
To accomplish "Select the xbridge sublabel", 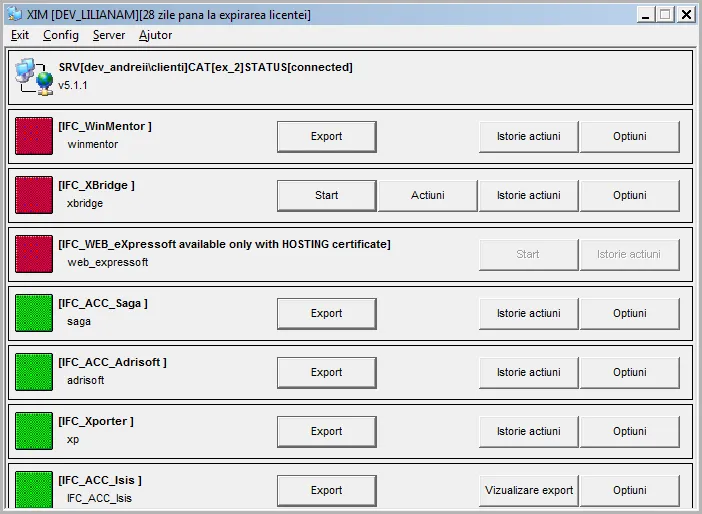I will coord(85,203).
